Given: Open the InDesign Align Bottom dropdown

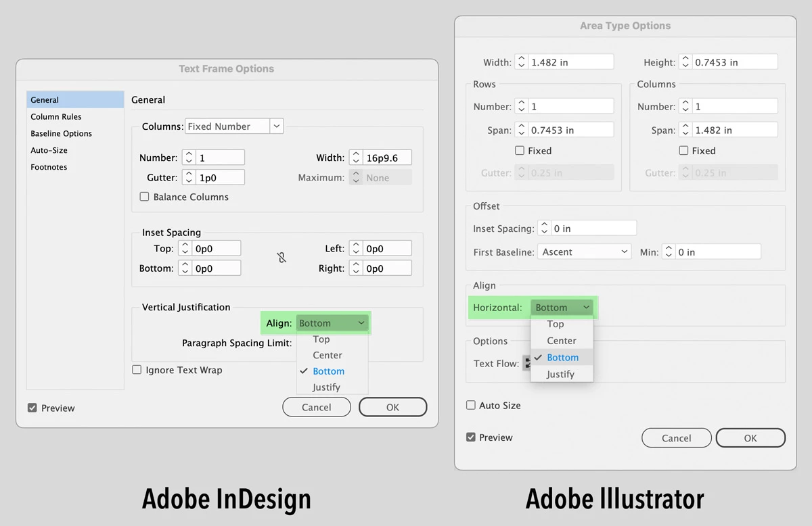Looking at the screenshot, I should click(332, 323).
